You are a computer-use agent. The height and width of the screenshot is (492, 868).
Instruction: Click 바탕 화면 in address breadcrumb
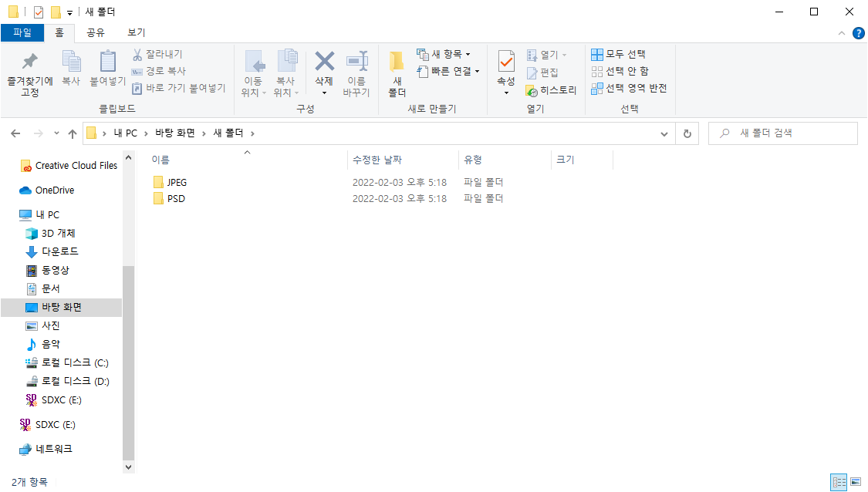tap(175, 133)
